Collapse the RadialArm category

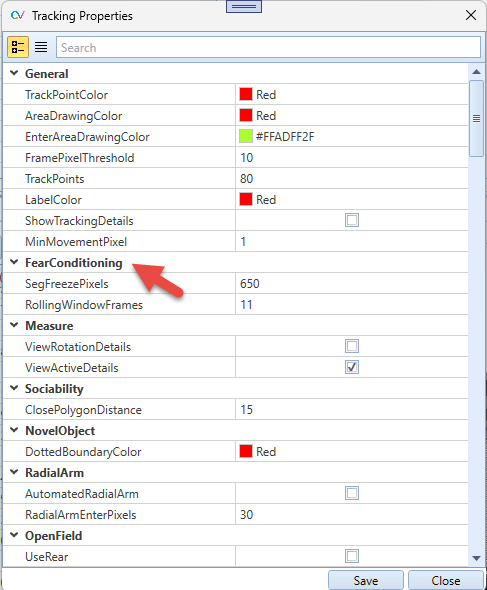(x=14, y=472)
